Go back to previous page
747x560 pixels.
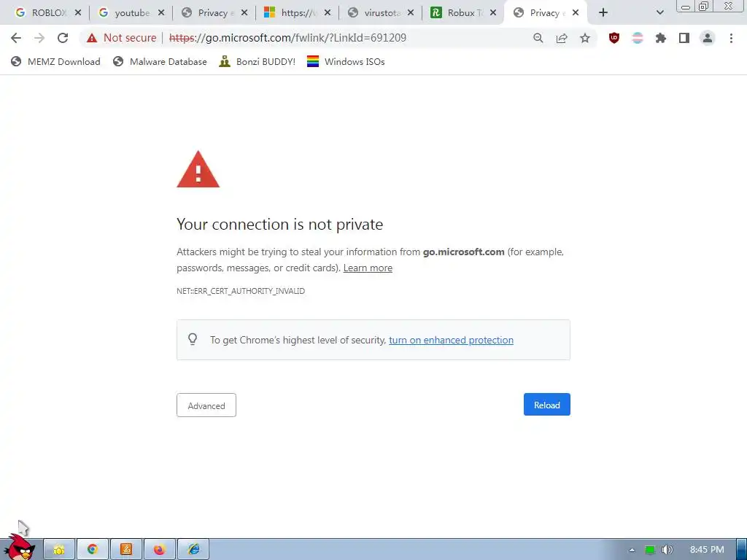pyautogui.click(x=16, y=38)
